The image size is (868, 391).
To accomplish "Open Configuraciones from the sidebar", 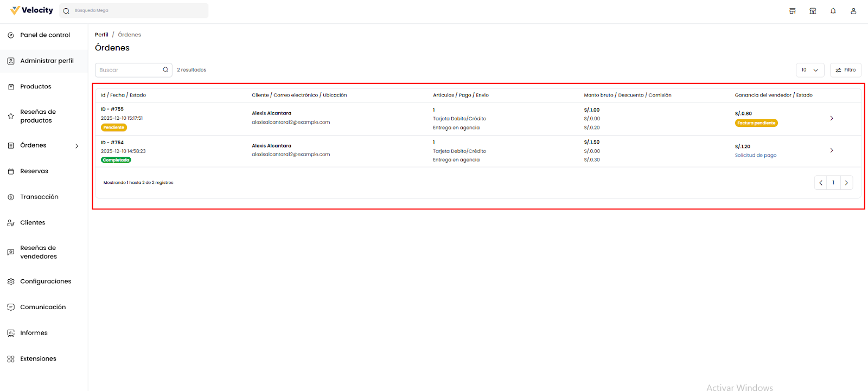I will point(46,281).
